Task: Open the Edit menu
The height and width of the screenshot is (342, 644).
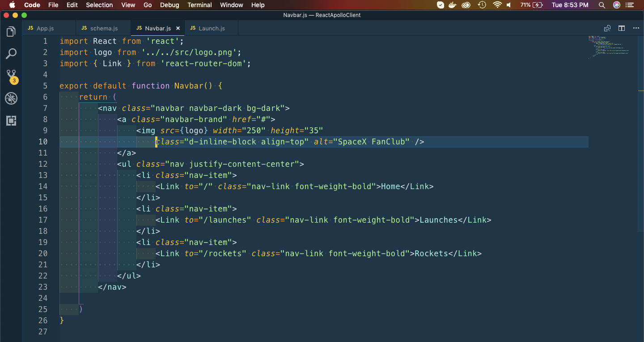Action: point(72,5)
